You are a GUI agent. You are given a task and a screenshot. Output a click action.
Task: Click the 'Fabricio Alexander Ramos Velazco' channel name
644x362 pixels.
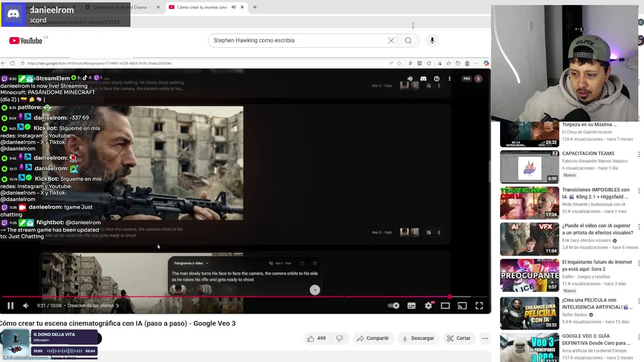(x=595, y=161)
